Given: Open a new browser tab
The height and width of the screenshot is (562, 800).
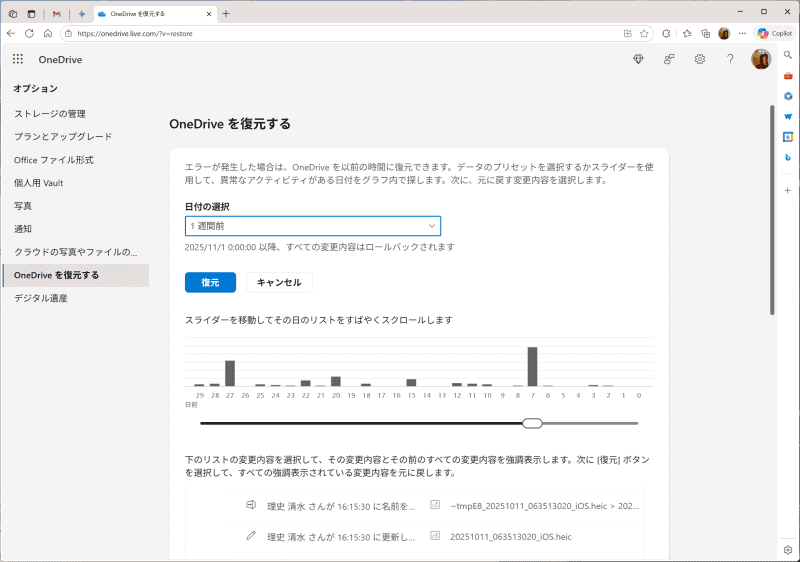Looking at the screenshot, I should pos(226,14).
